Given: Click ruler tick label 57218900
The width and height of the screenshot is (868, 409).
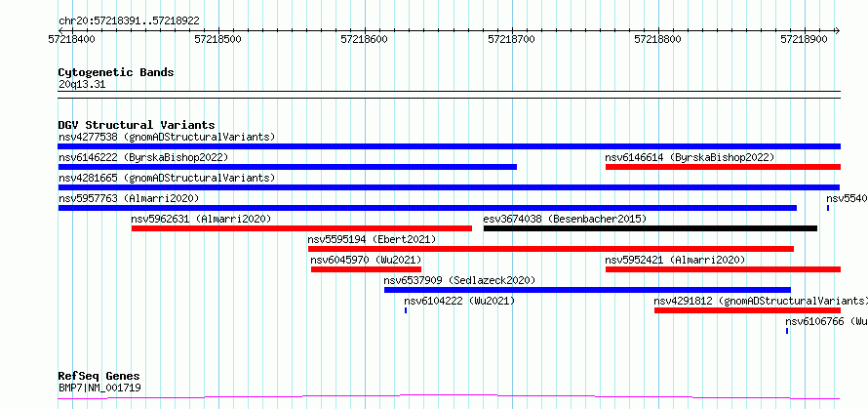Looking at the screenshot, I should (804, 39).
